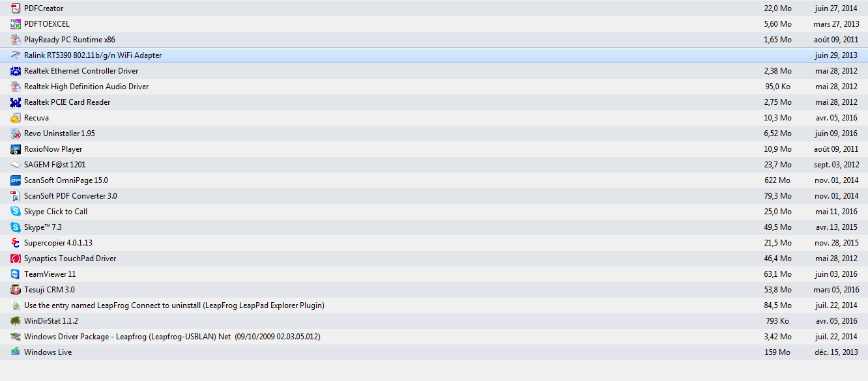
Task: Click the PDFTOEXCEL icon
Action: [16, 24]
